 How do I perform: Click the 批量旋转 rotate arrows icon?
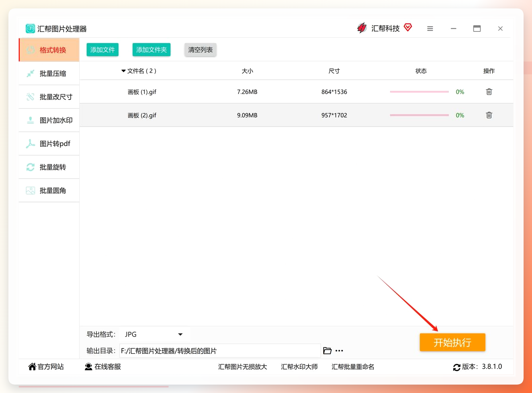[31, 167]
